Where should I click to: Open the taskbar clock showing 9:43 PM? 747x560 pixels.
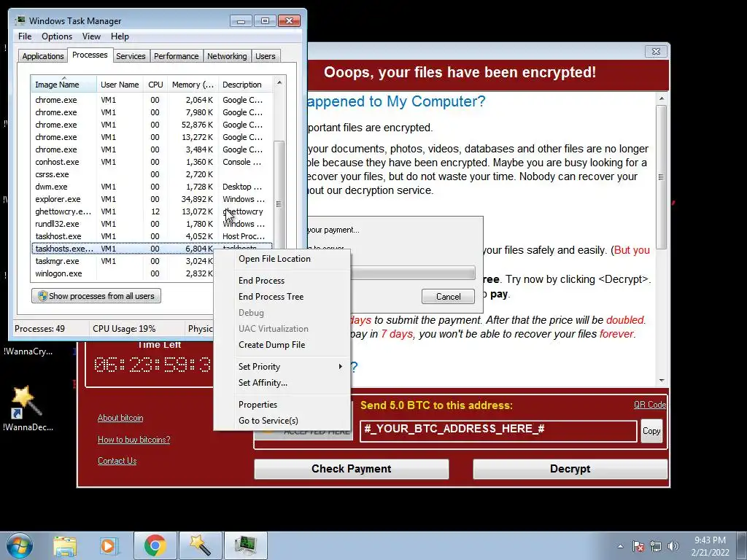pos(710,546)
